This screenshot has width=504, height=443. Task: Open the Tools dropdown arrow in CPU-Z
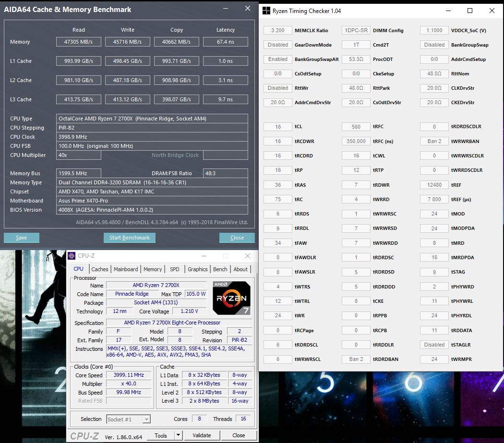(x=179, y=435)
